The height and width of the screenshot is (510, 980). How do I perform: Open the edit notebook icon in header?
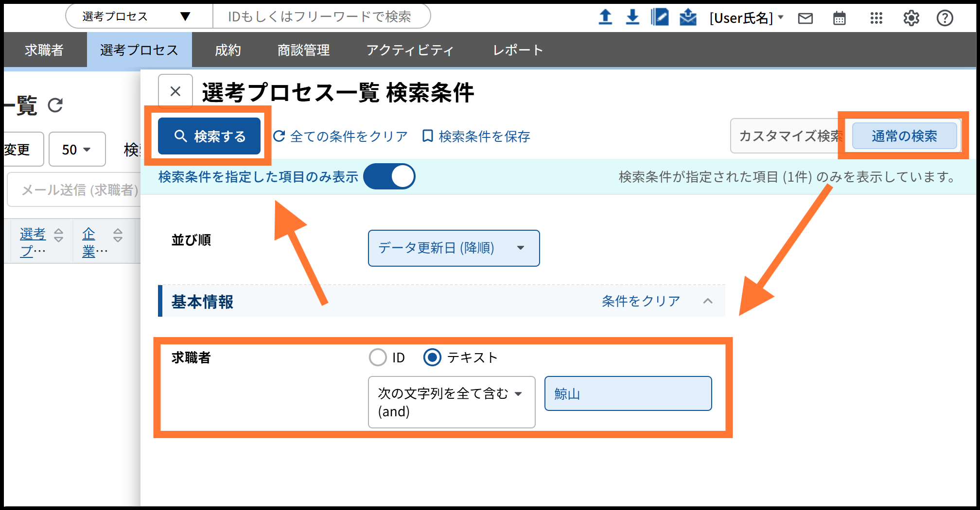click(x=660, y=17)
